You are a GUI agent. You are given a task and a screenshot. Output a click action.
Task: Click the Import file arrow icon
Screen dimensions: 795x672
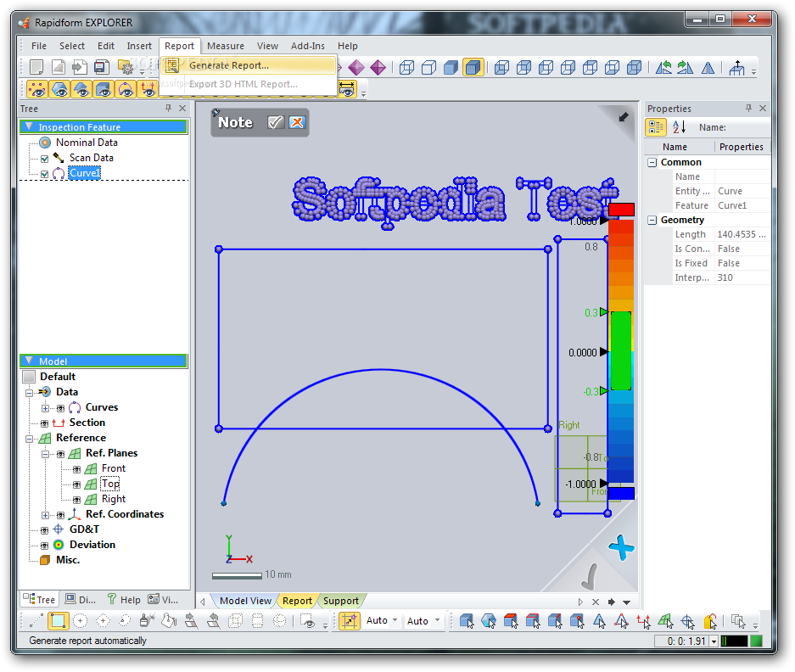[x=80, y=66]
